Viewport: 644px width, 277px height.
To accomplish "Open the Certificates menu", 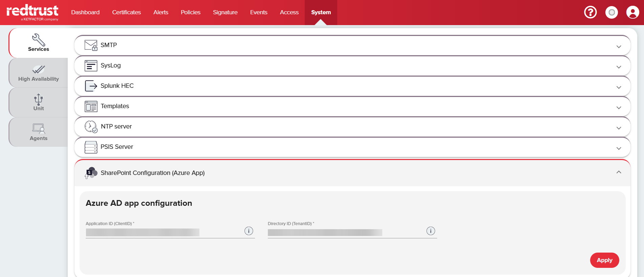I will [x=126, y=12].
